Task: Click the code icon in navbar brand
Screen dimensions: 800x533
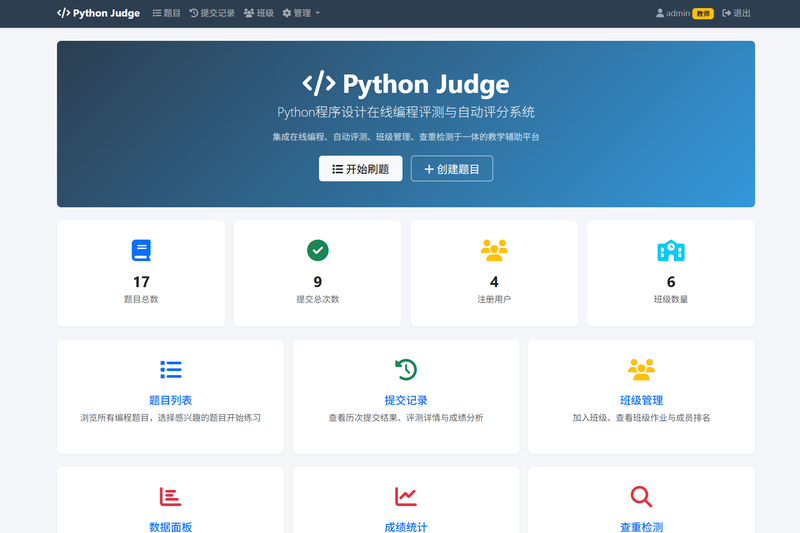Action: click(x=63, y=13)
